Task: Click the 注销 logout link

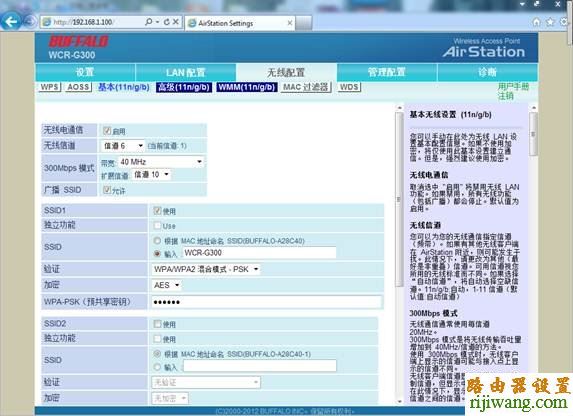Action: (x=505, y=96)
